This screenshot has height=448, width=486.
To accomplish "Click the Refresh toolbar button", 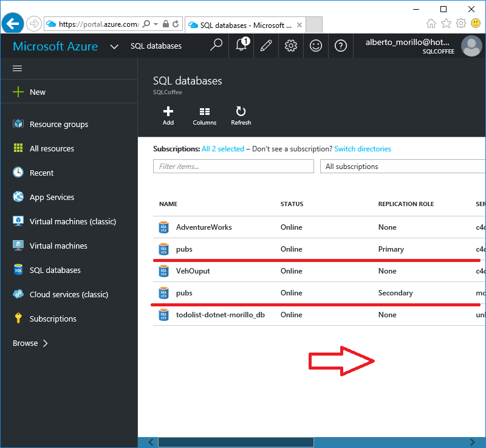I will point(241,115).
